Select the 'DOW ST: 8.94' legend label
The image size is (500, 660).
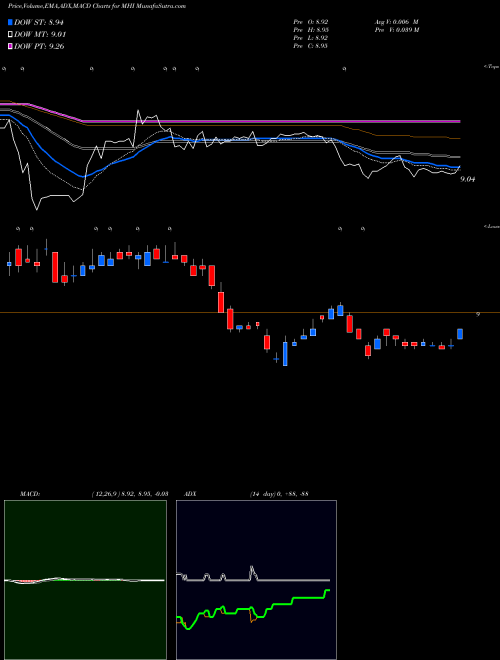tap(39, 23)
